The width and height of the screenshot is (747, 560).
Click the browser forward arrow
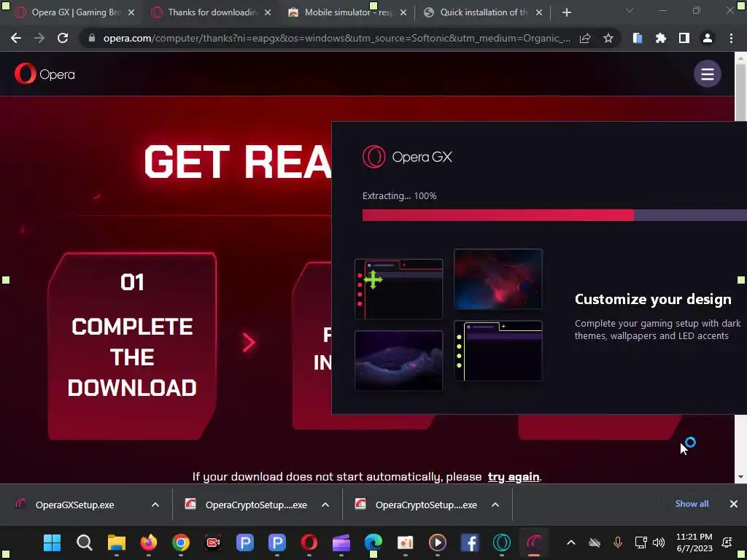[39, 38]
